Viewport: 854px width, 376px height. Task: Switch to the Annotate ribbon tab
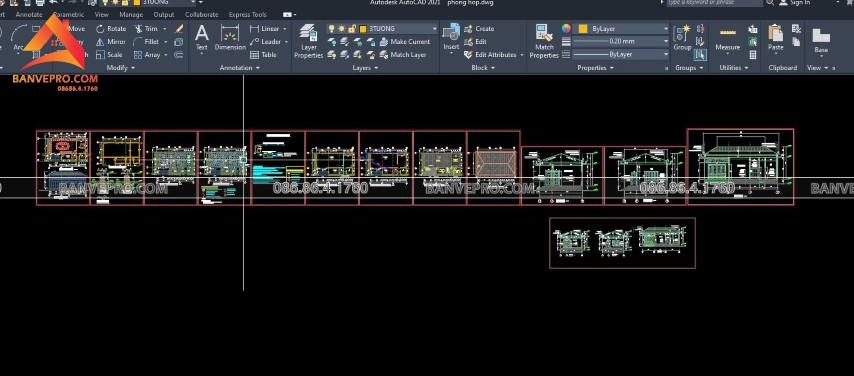29,15
